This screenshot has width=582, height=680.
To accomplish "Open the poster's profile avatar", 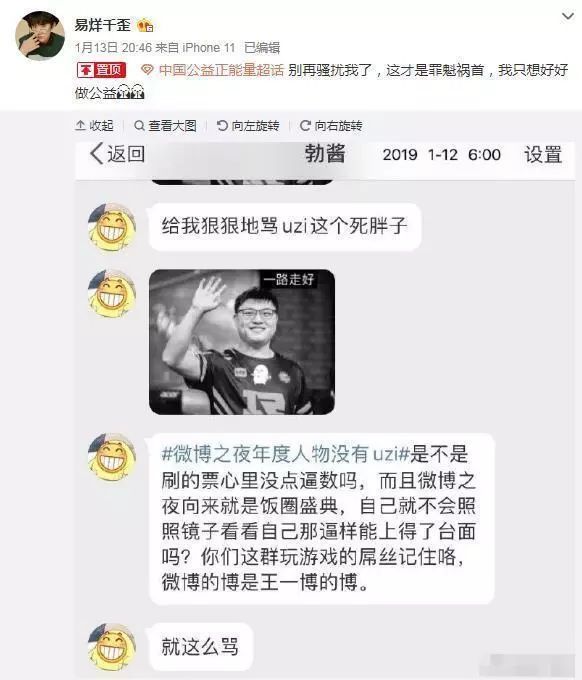I will coord(40,36).
